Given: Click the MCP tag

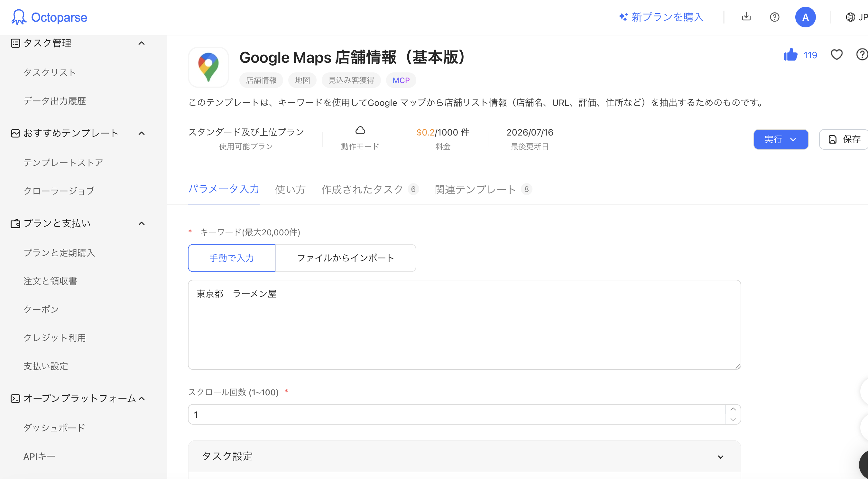Looking at the screenshot, I should click(401, 80).
